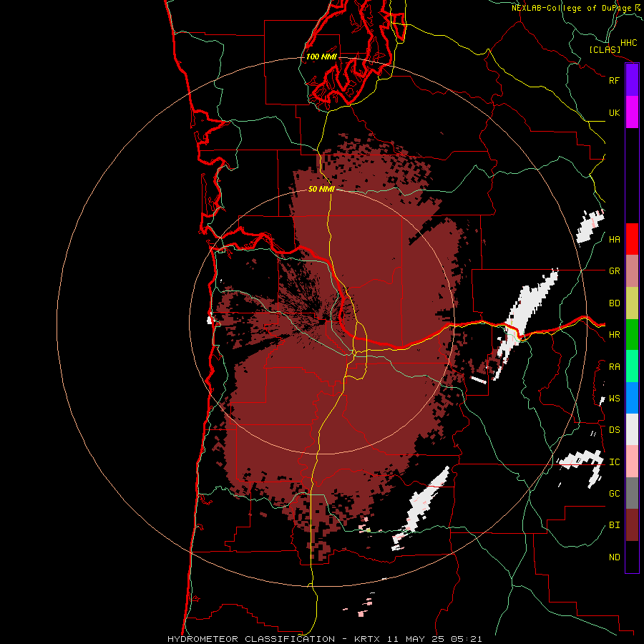Pick the dusty pink GR legend swatch
This screenshot has width=644, height=644.
632,271
